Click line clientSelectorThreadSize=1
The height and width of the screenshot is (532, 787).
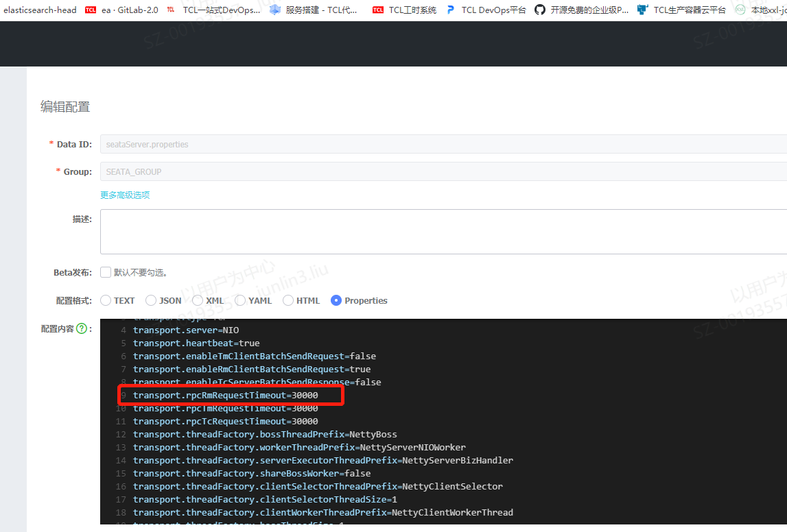(265, 499)
